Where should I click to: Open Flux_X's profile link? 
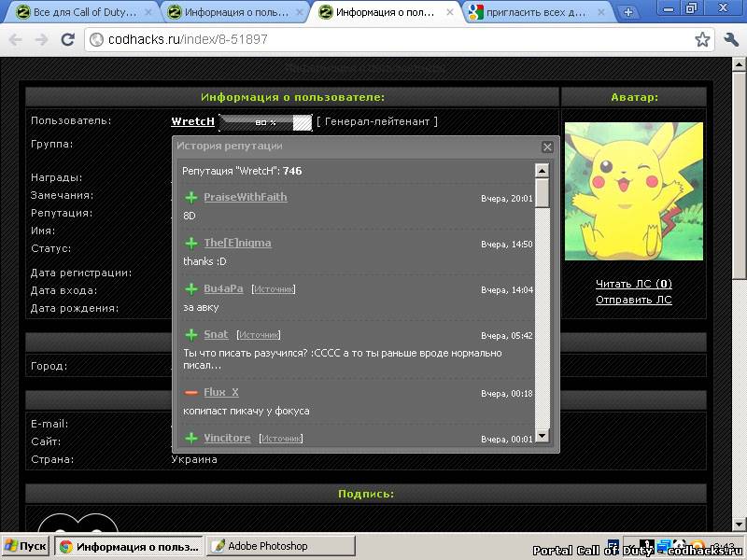[221, 392]
